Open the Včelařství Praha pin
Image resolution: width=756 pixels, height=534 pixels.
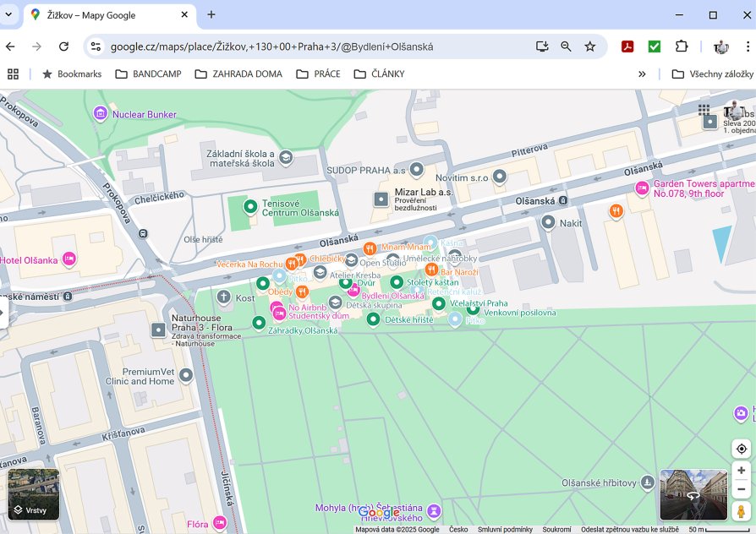[x=439, y=303]
